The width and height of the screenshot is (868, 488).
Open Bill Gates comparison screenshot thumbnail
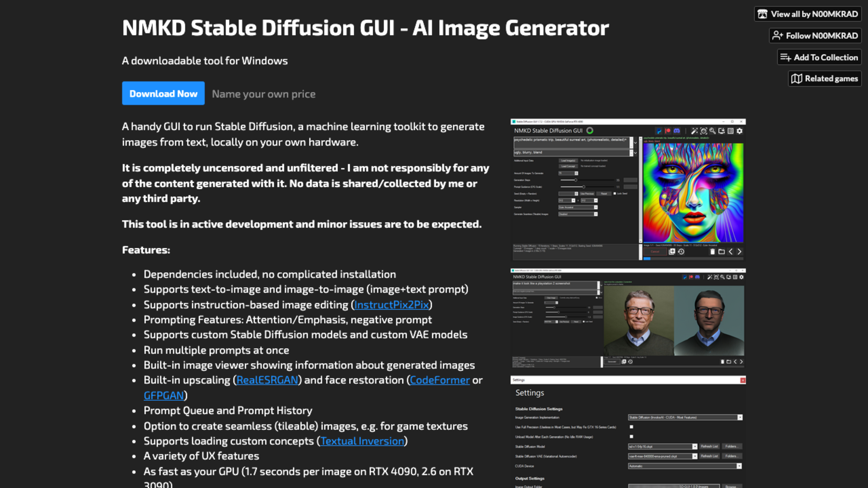pyautogui.click(x=628, y=318)
